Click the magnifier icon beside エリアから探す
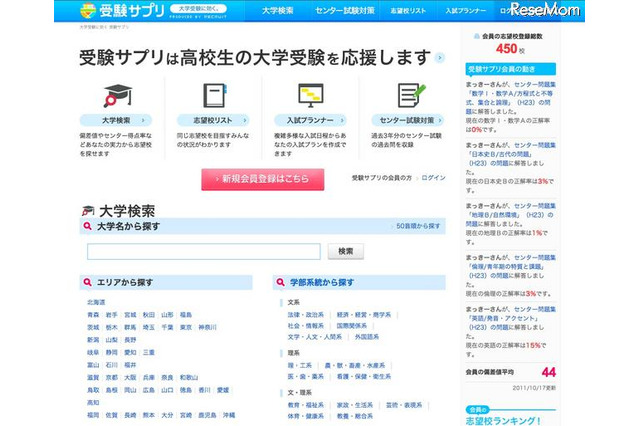Image resolution: width=640 pixels, height=426 pixels. coord(87,282)
